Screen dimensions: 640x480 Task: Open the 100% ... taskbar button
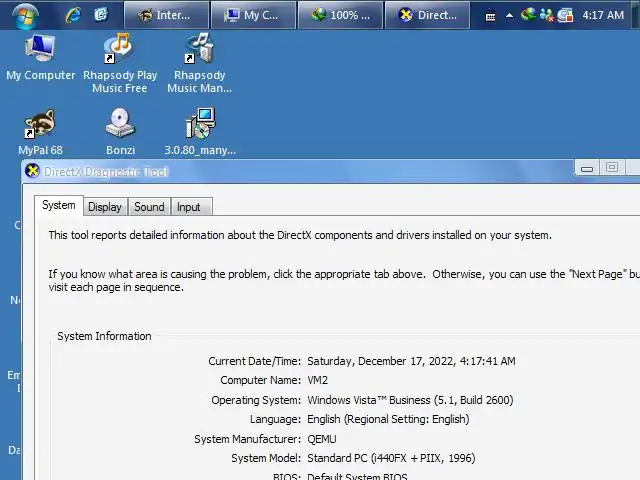point(340,15)
